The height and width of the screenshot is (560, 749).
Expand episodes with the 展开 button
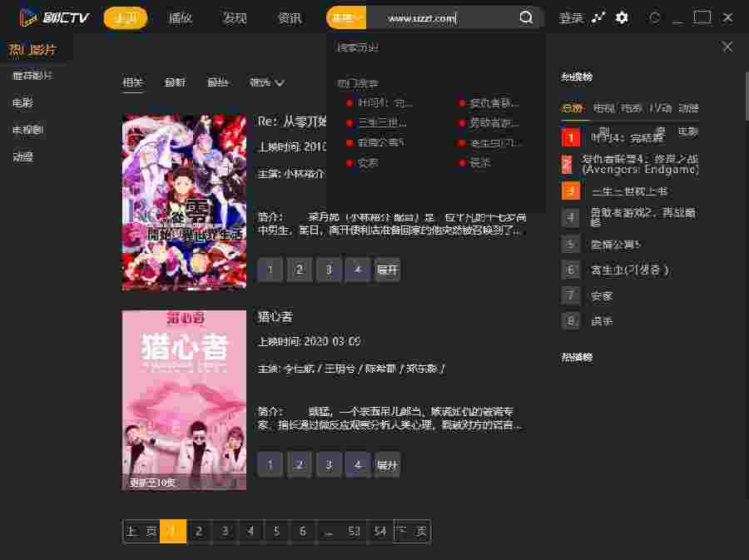(x=388, y=270)
